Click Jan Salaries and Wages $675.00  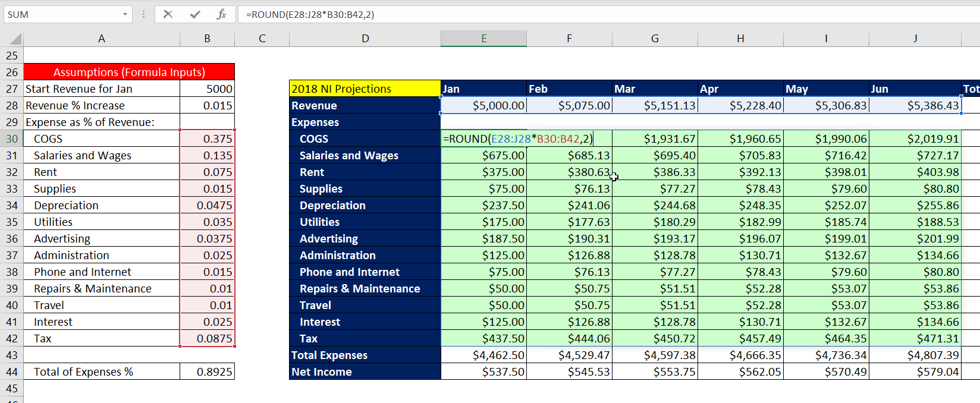(483, 155)
